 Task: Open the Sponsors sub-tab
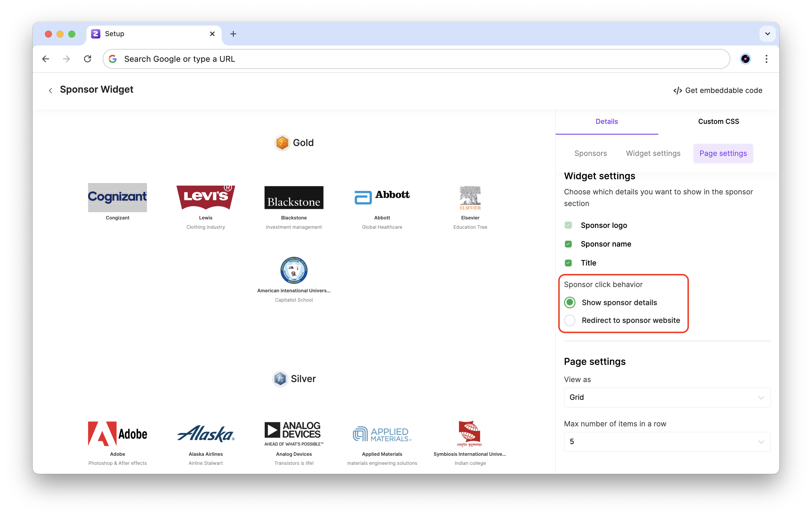[590, 153]
